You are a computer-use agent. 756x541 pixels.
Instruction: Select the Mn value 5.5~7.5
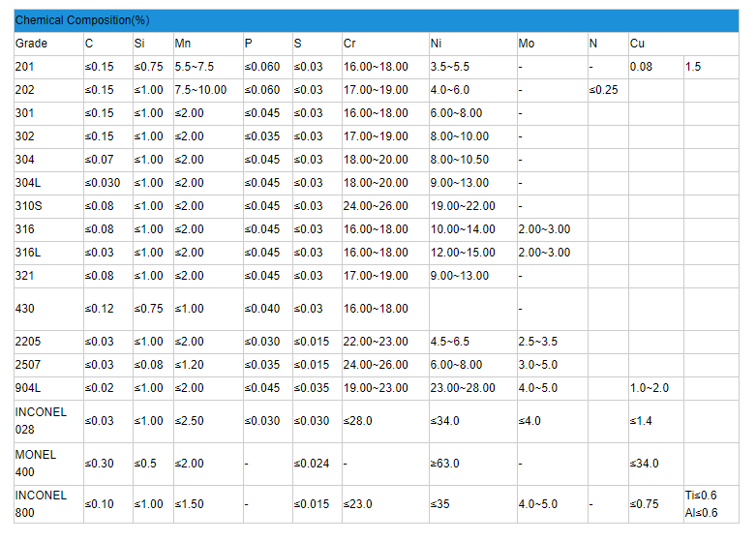click(x=195, y=67)
